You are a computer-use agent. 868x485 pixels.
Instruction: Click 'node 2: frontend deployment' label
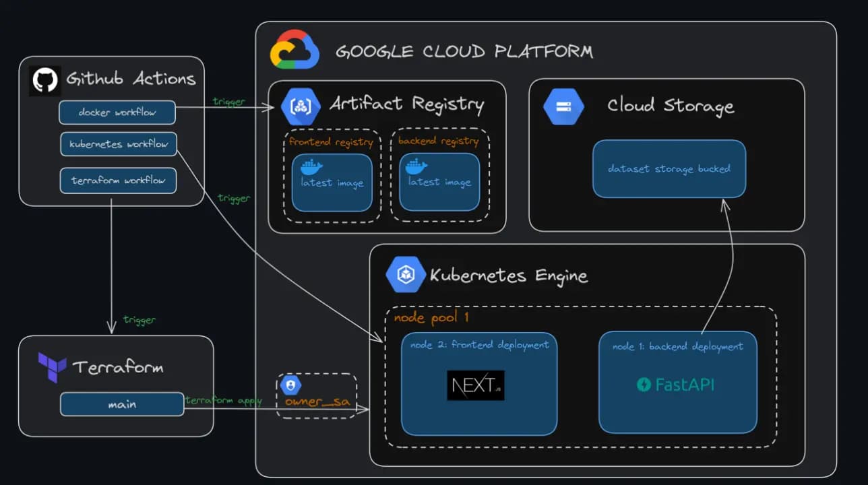tap(480, 345)
